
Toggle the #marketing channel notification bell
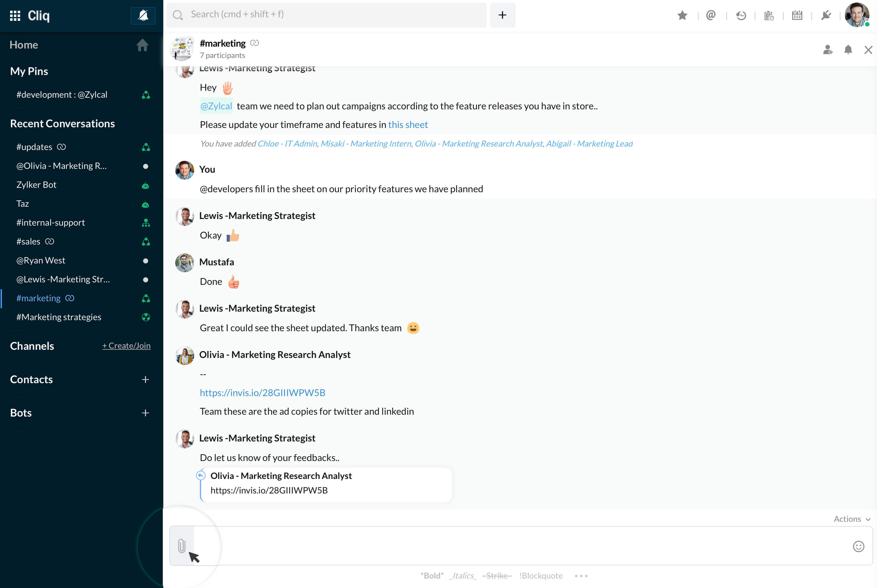[x=848, y=50]
